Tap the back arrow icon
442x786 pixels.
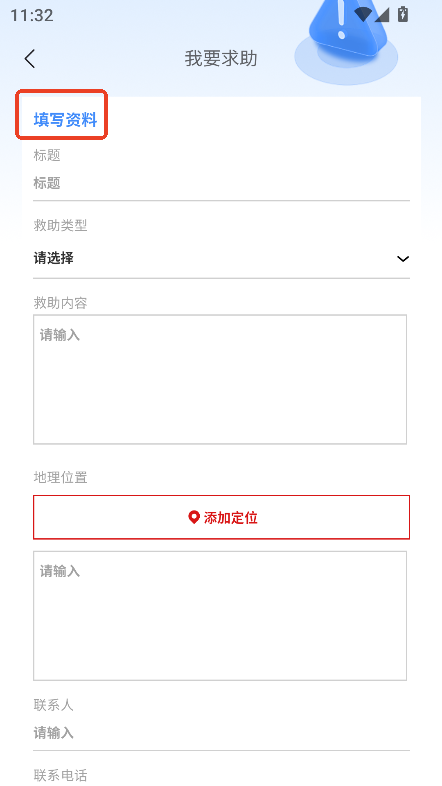click(30, 59)
